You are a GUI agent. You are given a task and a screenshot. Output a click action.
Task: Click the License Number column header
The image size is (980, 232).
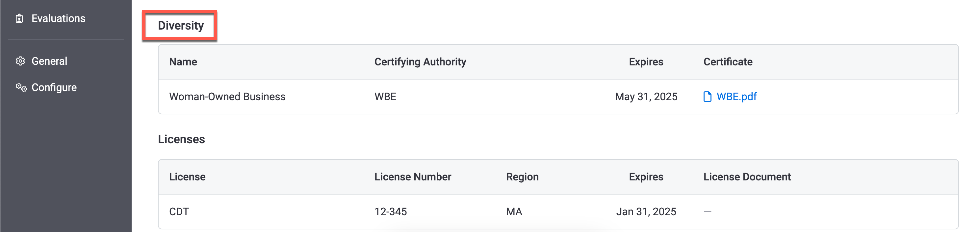tap(412, 177)
